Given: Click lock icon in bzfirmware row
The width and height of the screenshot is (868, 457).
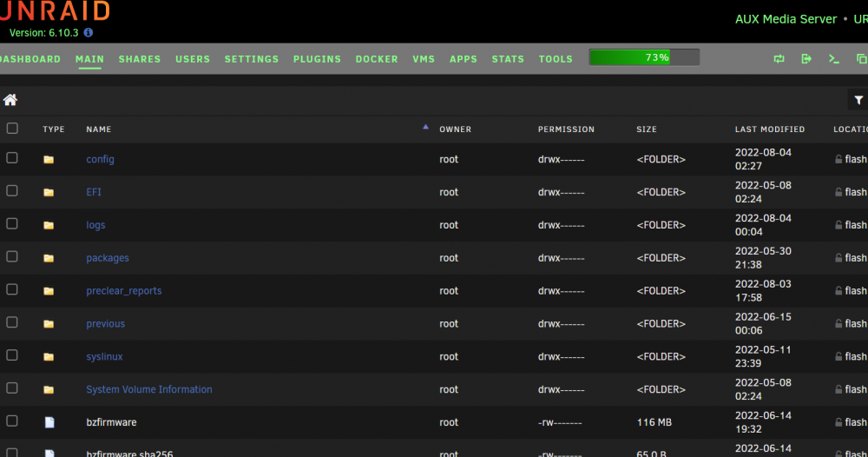Looking at the screenshot, I should click(x=838, y=422).
